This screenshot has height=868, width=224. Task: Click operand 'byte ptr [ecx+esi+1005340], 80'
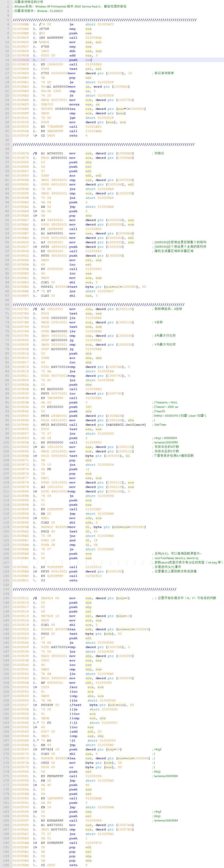[x=116, y=287]
